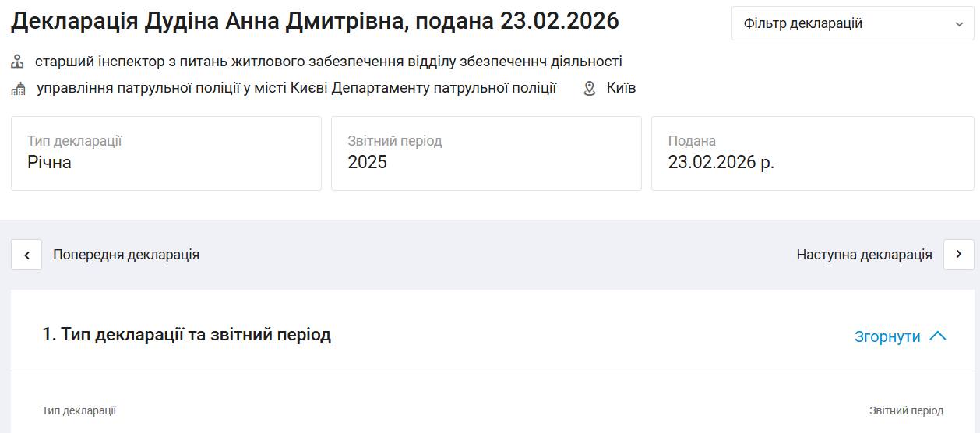980x433 pixels.
Task: Click the section heading Тип декларації та звітний період
Action: 186,335
